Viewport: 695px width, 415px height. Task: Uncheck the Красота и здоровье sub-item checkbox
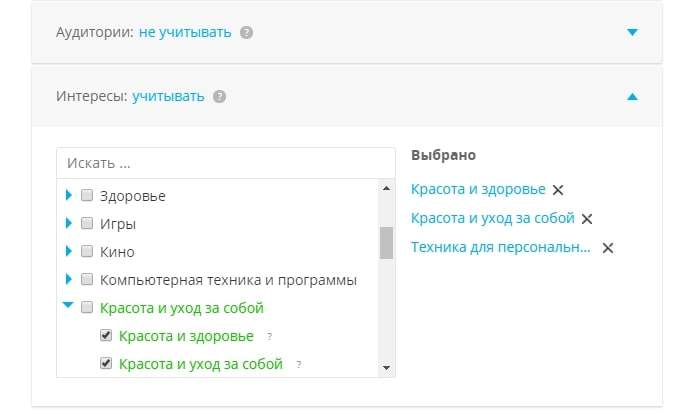[106, 336]
